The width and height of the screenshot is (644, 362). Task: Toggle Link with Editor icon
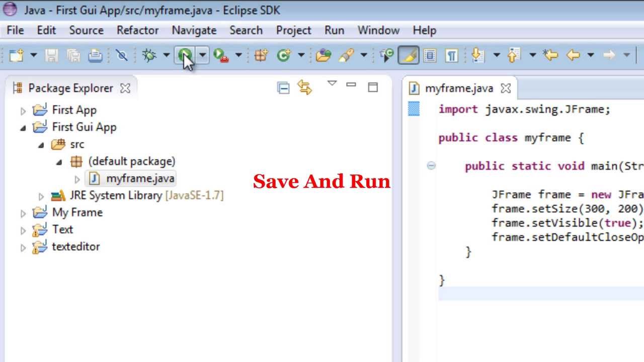pos(304,87)
